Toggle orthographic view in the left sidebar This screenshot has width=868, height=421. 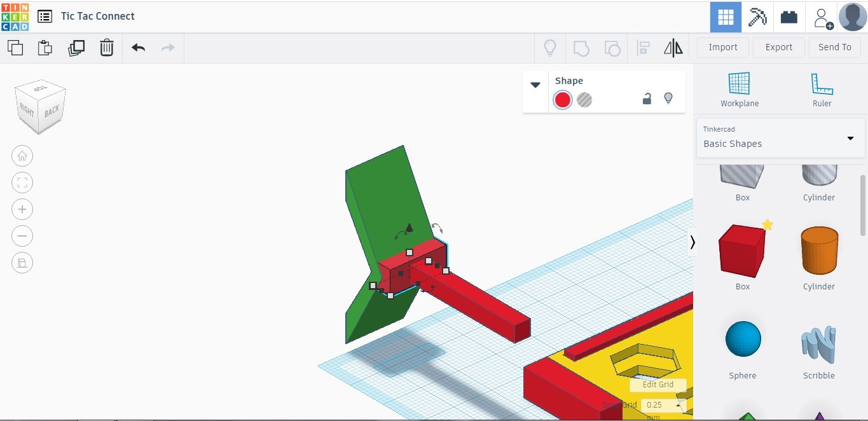22,263
